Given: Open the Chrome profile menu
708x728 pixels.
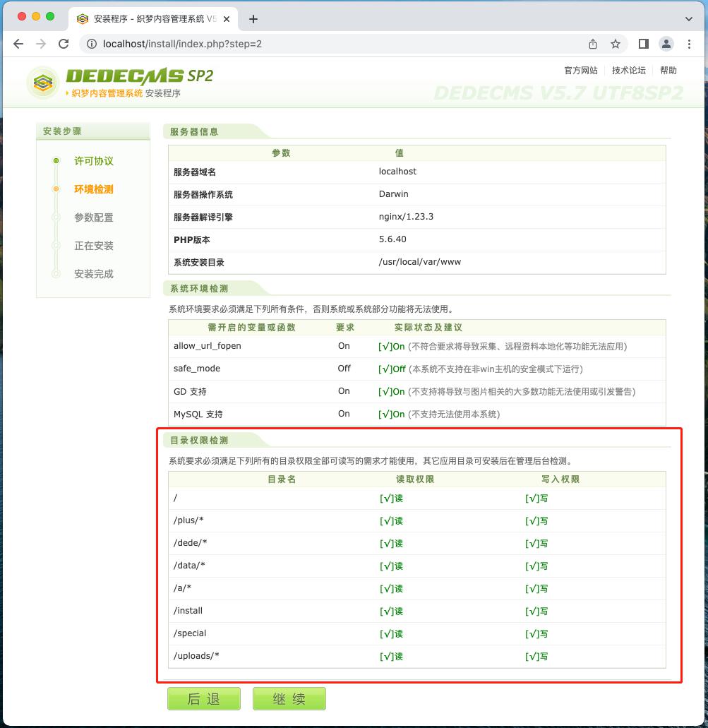Looking at the screenshot, I should pos(666,44).
